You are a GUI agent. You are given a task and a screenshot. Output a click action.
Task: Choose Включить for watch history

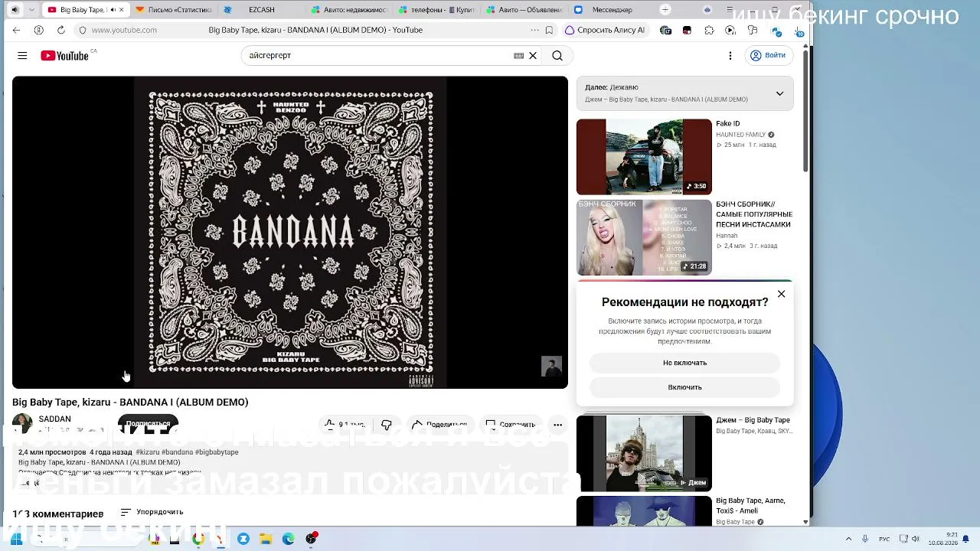pyautogui.click(x=684, y=387)
